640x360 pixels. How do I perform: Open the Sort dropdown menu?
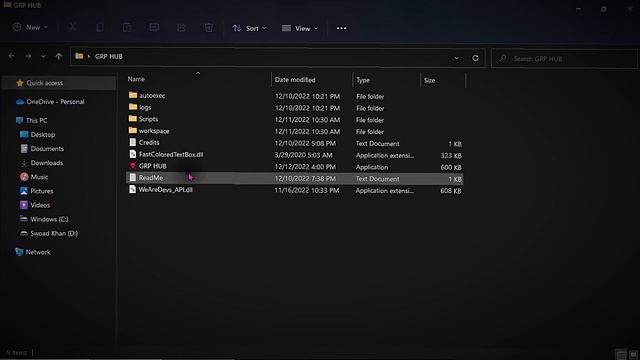249,28
